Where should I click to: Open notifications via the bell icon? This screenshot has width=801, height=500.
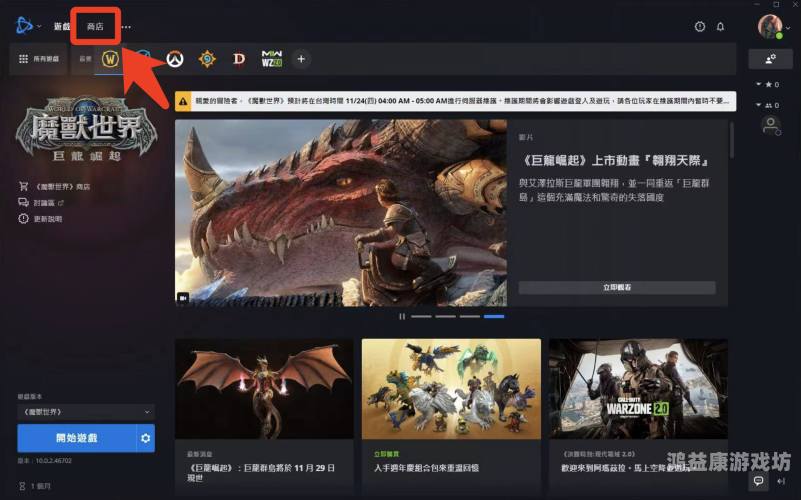(720, 26)
